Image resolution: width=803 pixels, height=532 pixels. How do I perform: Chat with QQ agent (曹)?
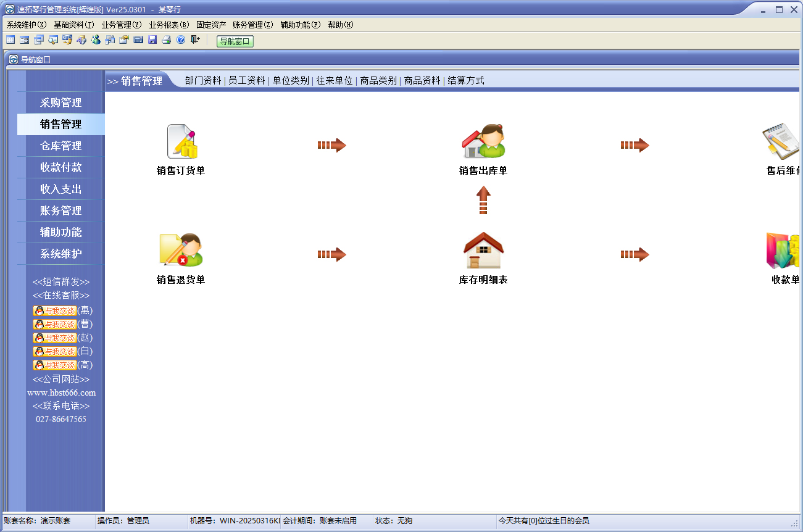[x=55, y=324]
